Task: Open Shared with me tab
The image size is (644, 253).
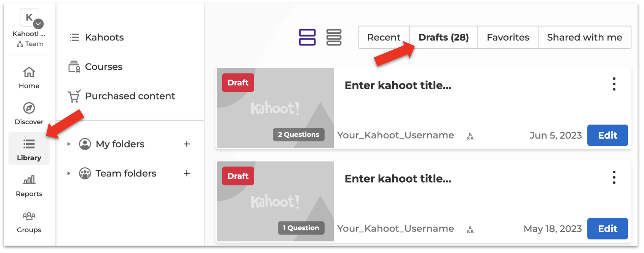Action: coord(585,37)
